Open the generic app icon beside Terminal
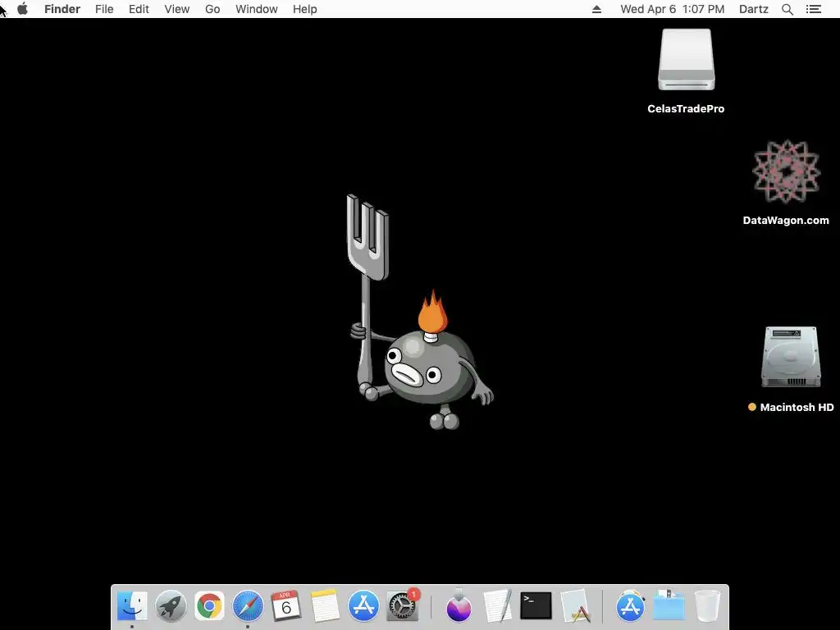This screenshot has width=840, height=630. pyautogui.click(x=575, y=606)
